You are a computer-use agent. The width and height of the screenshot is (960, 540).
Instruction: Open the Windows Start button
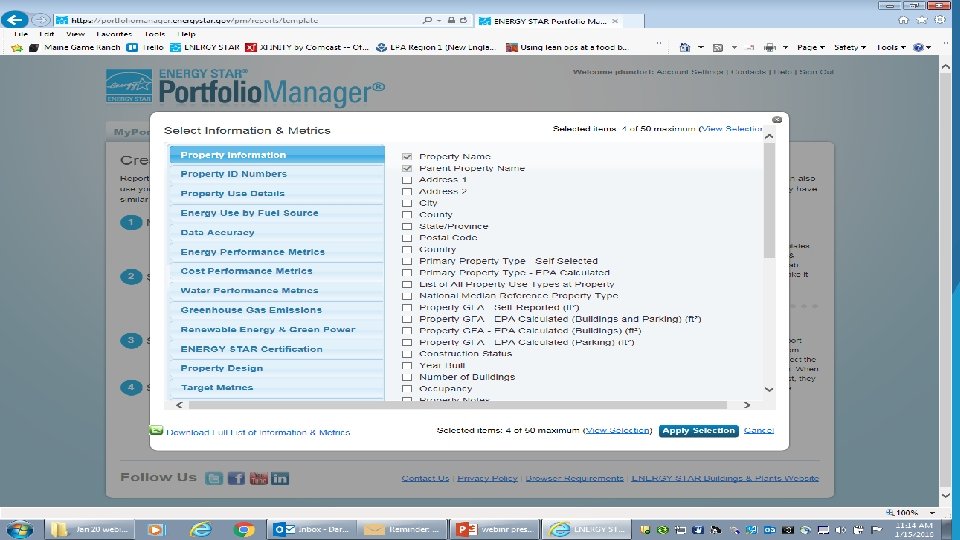point(19,529)
